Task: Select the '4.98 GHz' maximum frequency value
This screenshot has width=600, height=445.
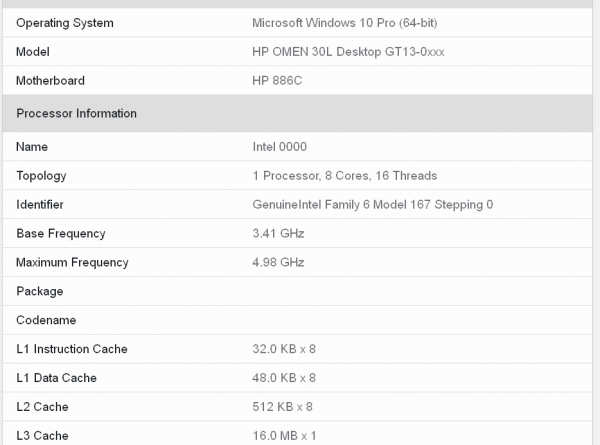Action: point(278,262)
